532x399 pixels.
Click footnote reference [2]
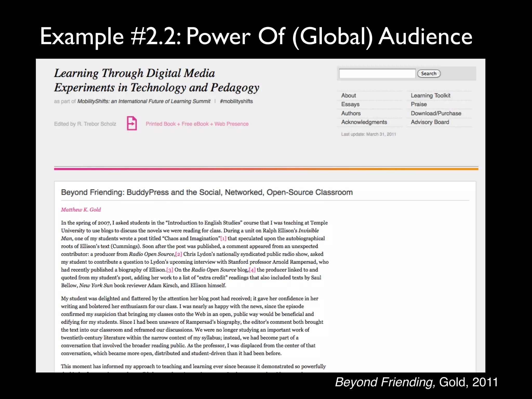(x=178, y=254)
